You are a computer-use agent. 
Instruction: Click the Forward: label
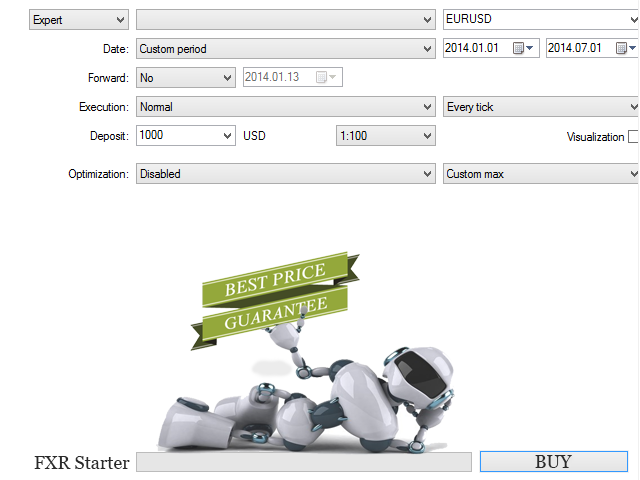pos(108,78)
